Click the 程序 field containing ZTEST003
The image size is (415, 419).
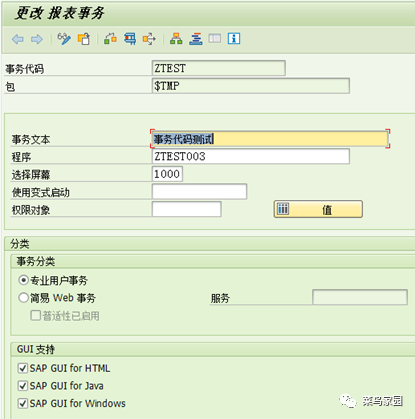pyautogui.click(x=251, y=156)
